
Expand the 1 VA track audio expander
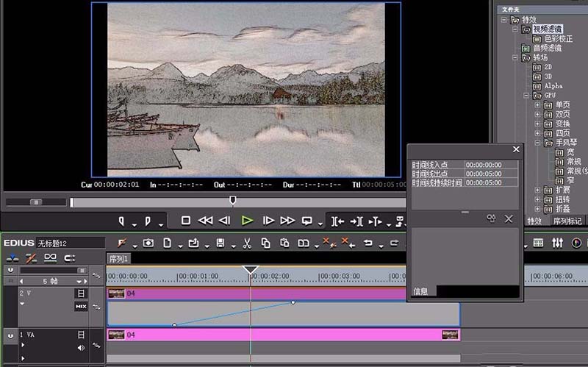coord(23,344)
